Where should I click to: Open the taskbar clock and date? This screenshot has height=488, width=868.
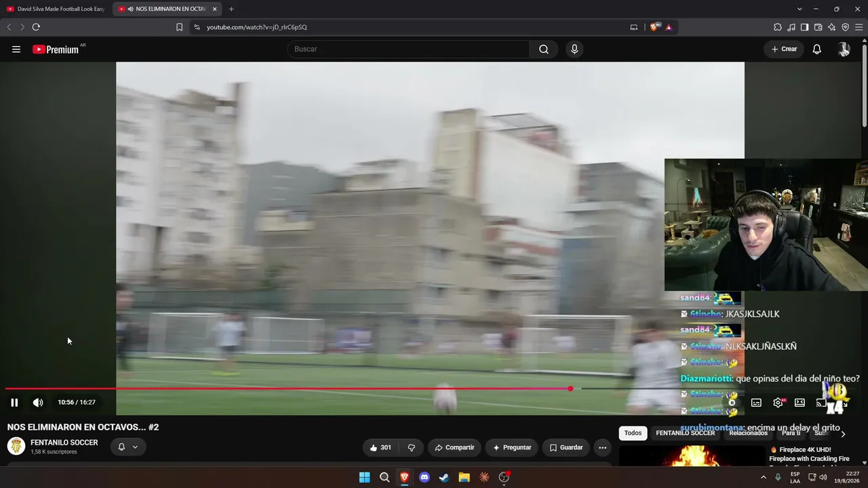pos(847,477)
